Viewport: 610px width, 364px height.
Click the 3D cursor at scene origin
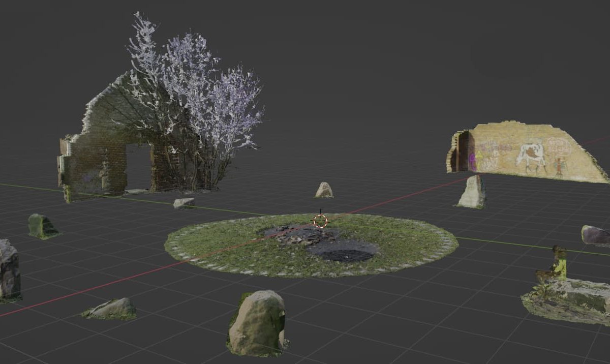click(x=320, y=221)
